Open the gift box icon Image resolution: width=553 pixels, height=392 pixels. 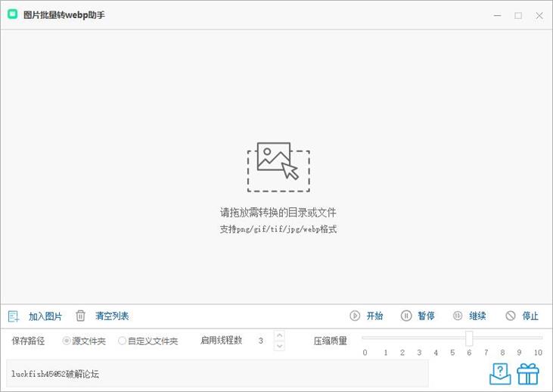(528, 374)
